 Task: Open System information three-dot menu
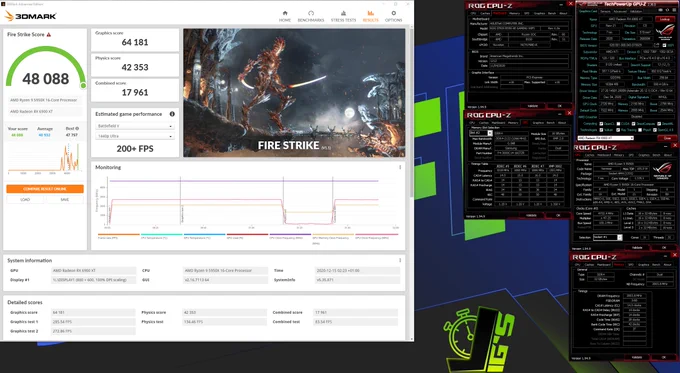coord(400,260)
